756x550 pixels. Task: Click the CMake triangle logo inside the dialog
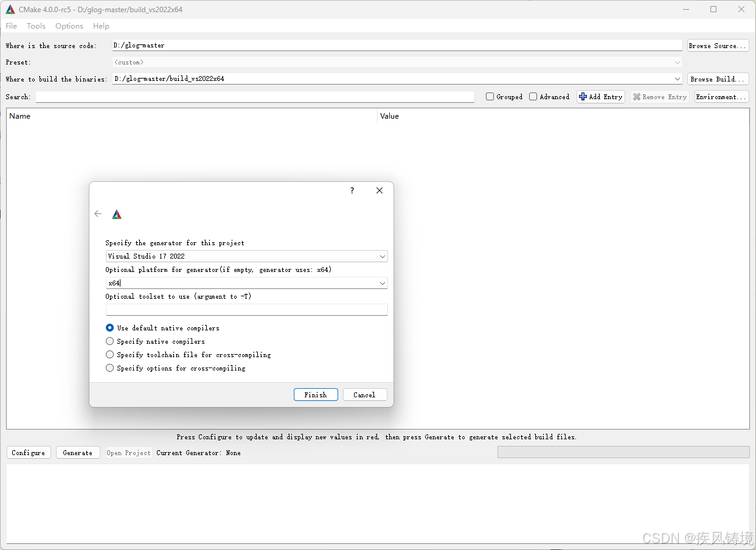click(117, 214)
